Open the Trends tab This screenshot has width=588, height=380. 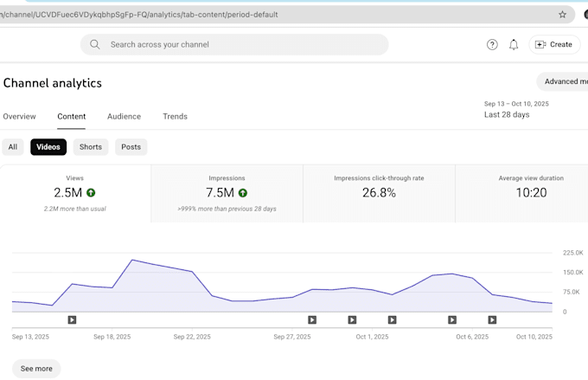(x=176, y=116)
